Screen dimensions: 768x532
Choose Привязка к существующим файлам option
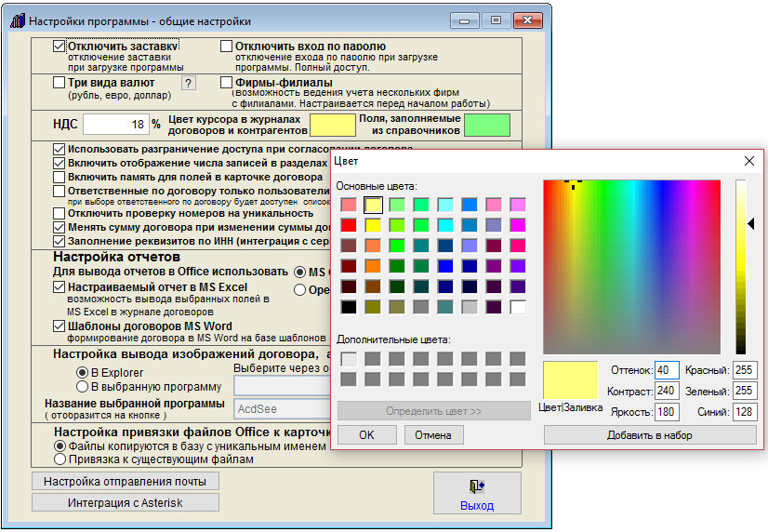[60, 459]
